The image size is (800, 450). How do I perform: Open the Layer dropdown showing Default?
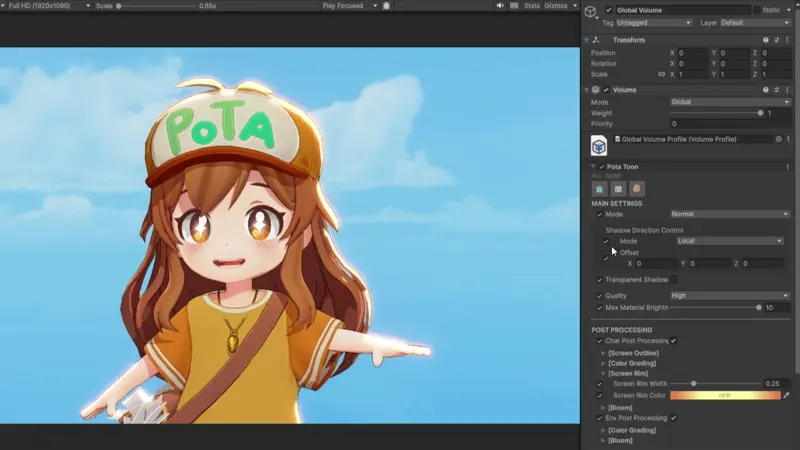(755, 23)
